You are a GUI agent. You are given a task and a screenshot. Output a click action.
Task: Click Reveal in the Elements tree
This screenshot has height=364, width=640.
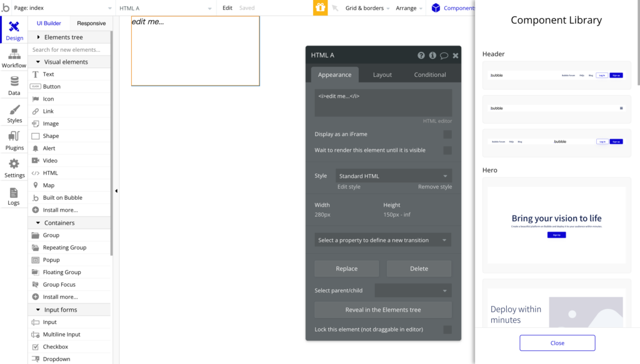(x=383, y=310)
